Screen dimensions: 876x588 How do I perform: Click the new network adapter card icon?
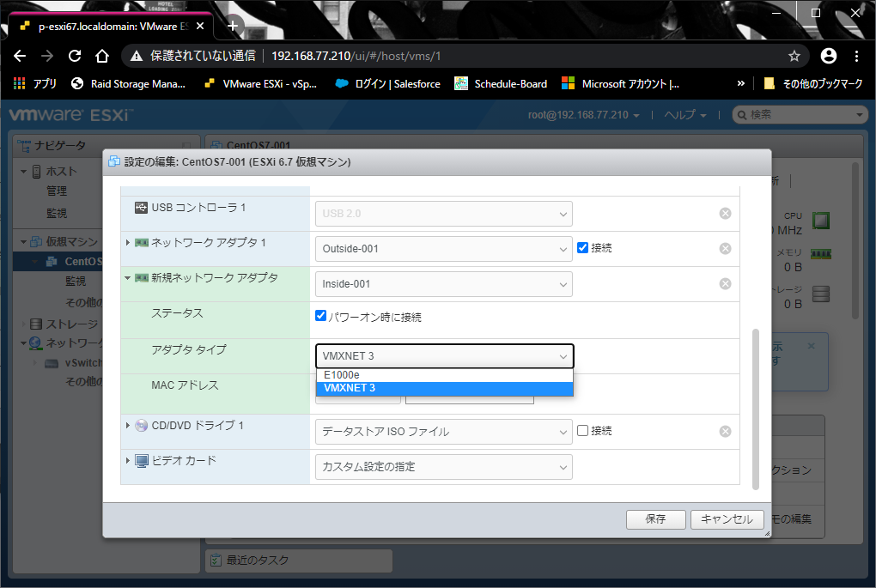pos(142,278)
